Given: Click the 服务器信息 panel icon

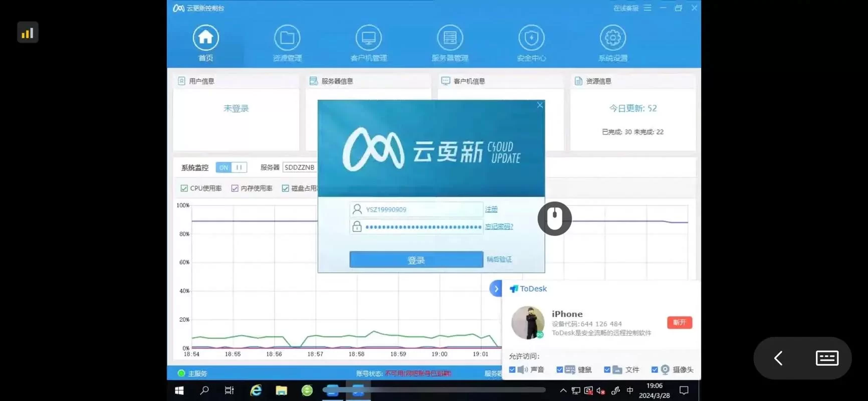Looking at the screenshot, I should pos(314,81).
